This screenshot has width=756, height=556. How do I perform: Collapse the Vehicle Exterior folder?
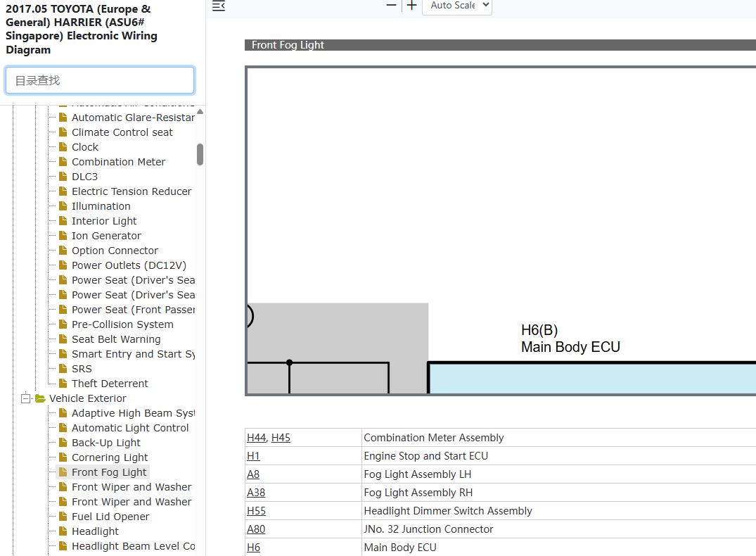click(25, 398)
